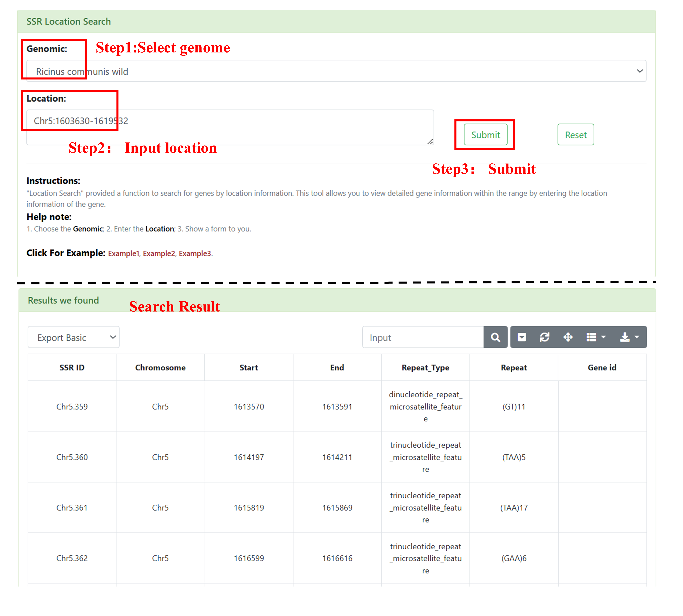The width and height of the screenshot is (683, 616).
Task: Click the Reset button
Action: point(575,135)
